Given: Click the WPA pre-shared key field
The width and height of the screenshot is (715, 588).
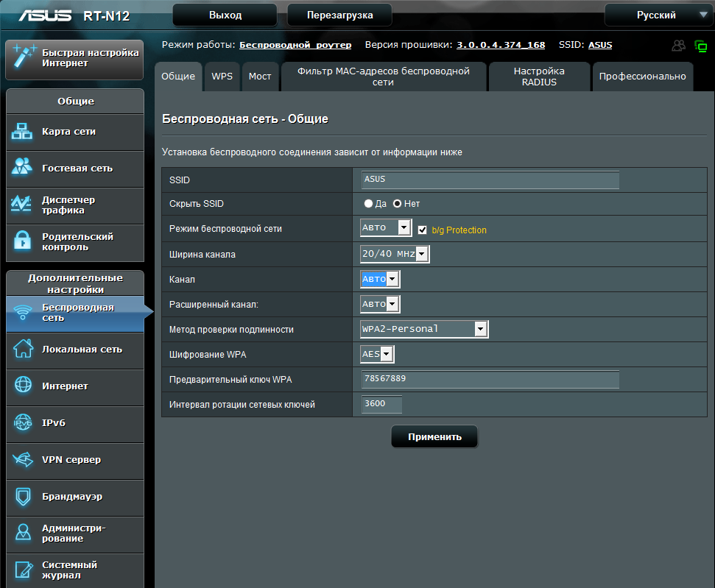Looking at the screenshot, I should tap(490, 379).
